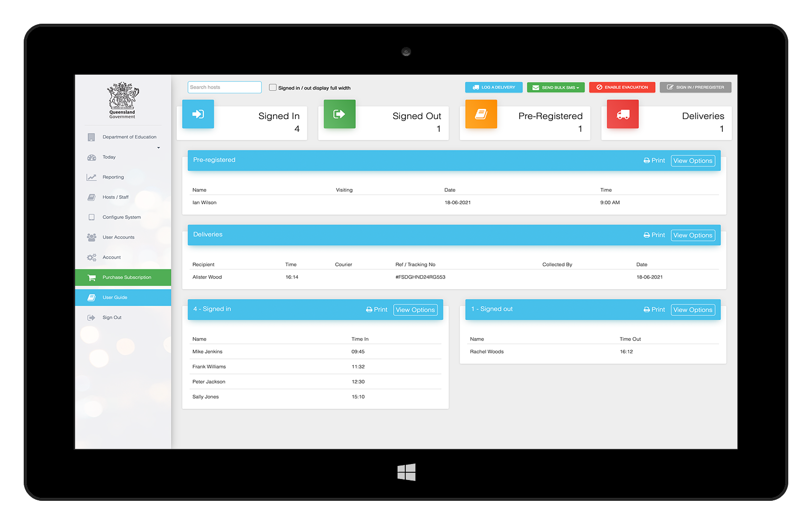Click the red Deliveries truck icon
812x526 pixels.
click(623, 114)
